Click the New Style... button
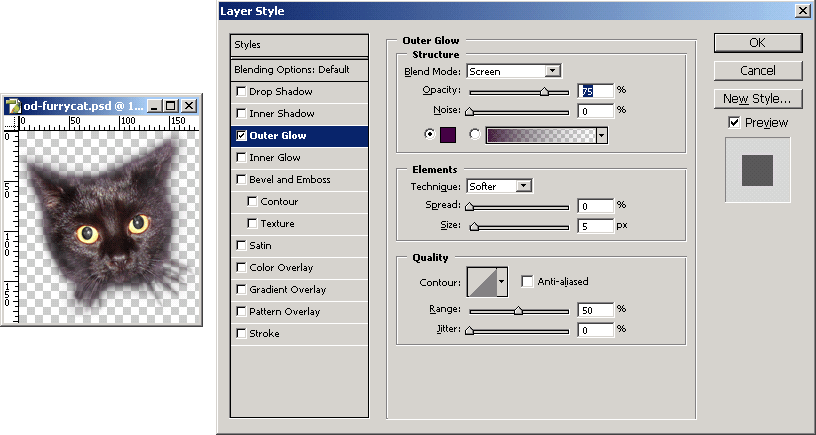Viewport: 816px width, 435px height. pos(758,98)
